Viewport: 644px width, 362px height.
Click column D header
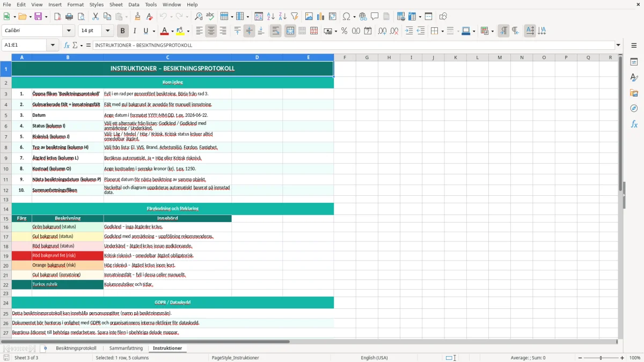pyautogui.click(x=257, y=57)
